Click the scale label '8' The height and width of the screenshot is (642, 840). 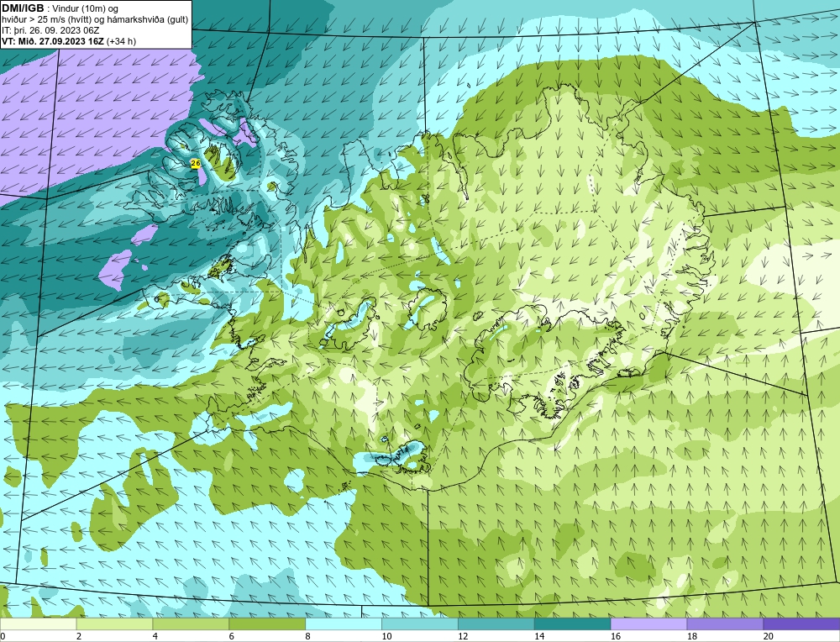pos(307,637)
